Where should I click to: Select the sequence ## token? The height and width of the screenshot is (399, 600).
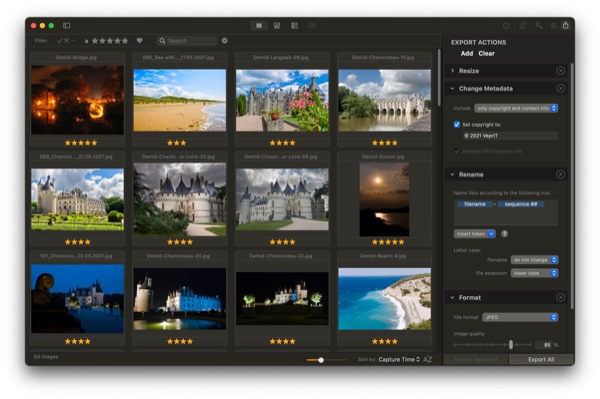pos(521,204)
